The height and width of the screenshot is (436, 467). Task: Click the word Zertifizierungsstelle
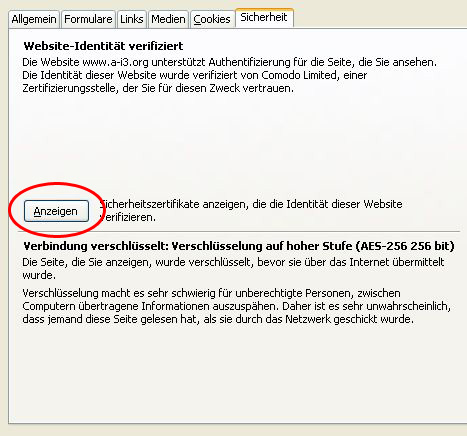click(70, 89)
